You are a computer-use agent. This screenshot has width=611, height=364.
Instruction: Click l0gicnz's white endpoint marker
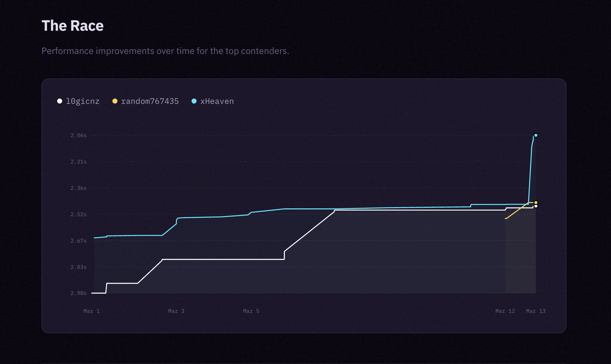point(536,206)
